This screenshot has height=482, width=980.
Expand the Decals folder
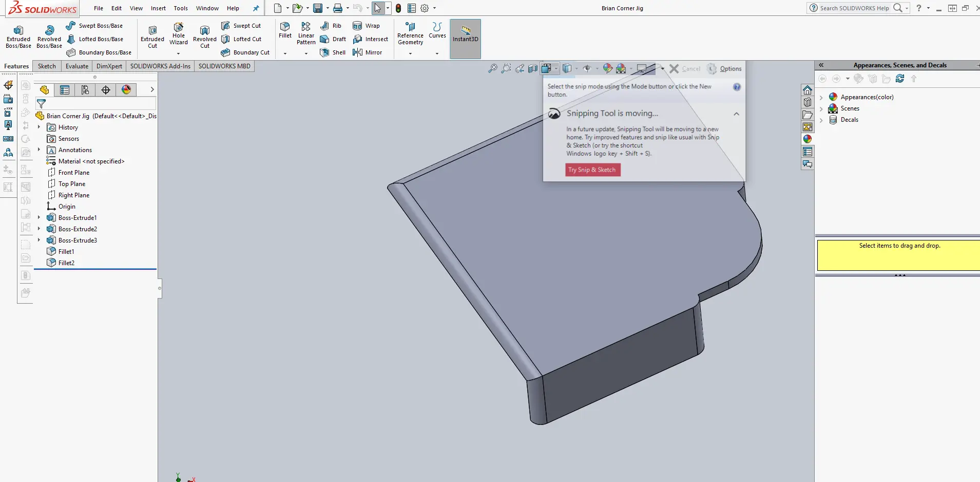(x=821, y=120)
